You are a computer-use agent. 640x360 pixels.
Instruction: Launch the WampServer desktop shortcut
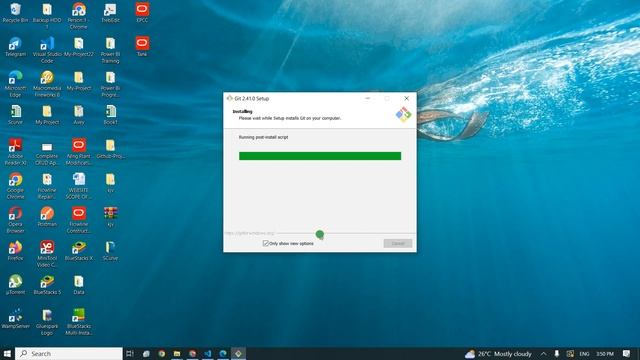[x=15, y=318]
